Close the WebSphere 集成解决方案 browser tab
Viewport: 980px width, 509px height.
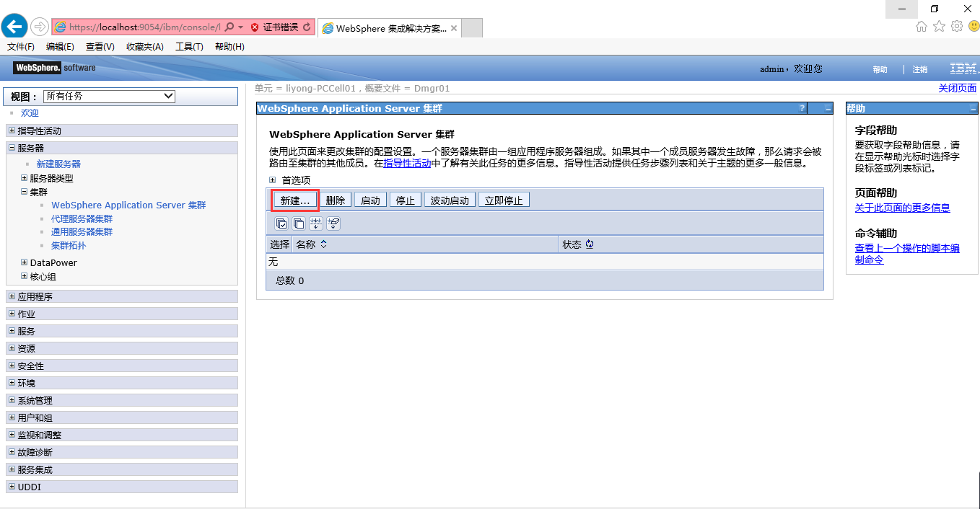[x=453, y=28]
